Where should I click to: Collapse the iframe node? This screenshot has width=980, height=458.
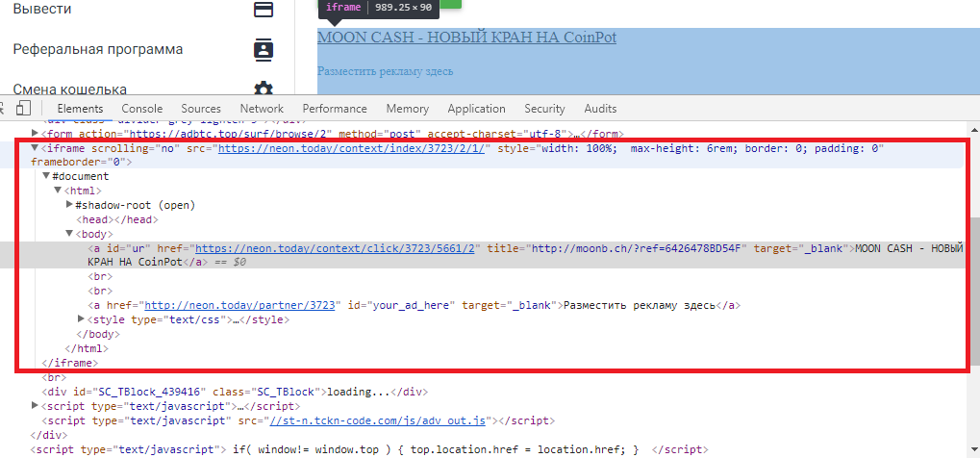[x=35, y=148]
